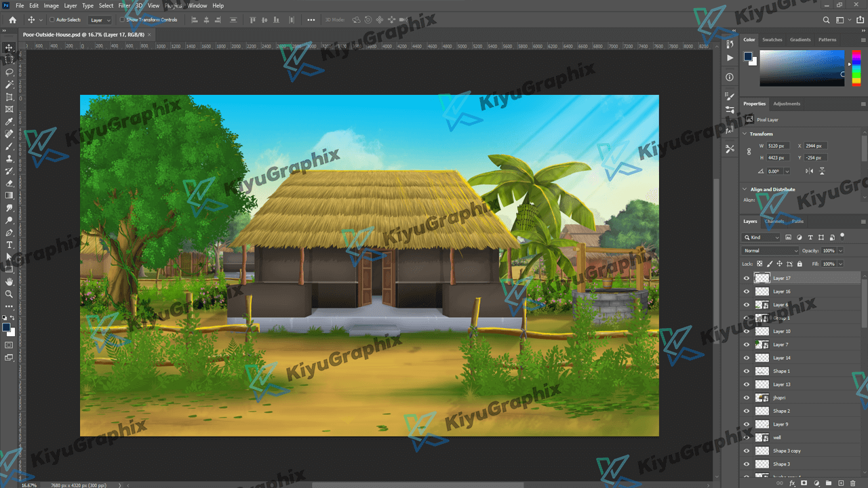Activate the Zoom tool
The image size is (868, 488).
click(9, 294)
